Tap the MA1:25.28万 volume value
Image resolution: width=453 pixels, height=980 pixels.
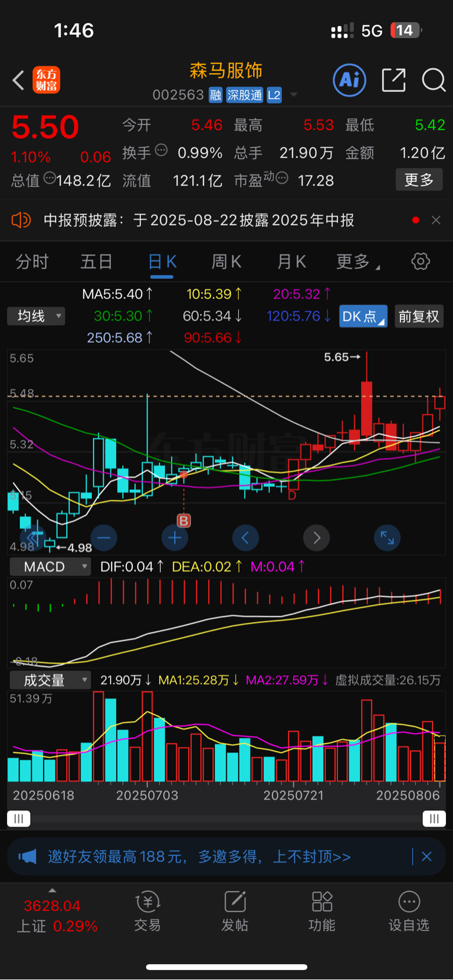[199, 681]
